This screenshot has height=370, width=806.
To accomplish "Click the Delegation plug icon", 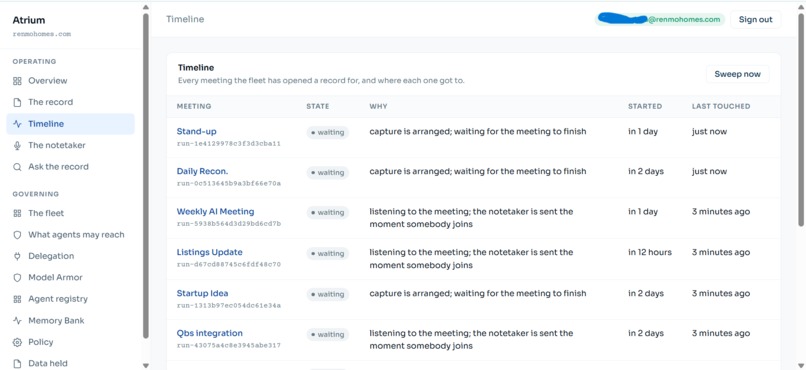I will 17,256.
